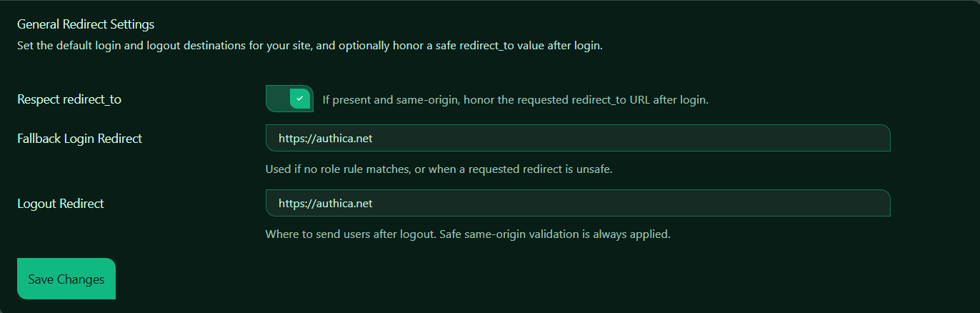Click the dark track of the redirect_to switch

[277, 99]
